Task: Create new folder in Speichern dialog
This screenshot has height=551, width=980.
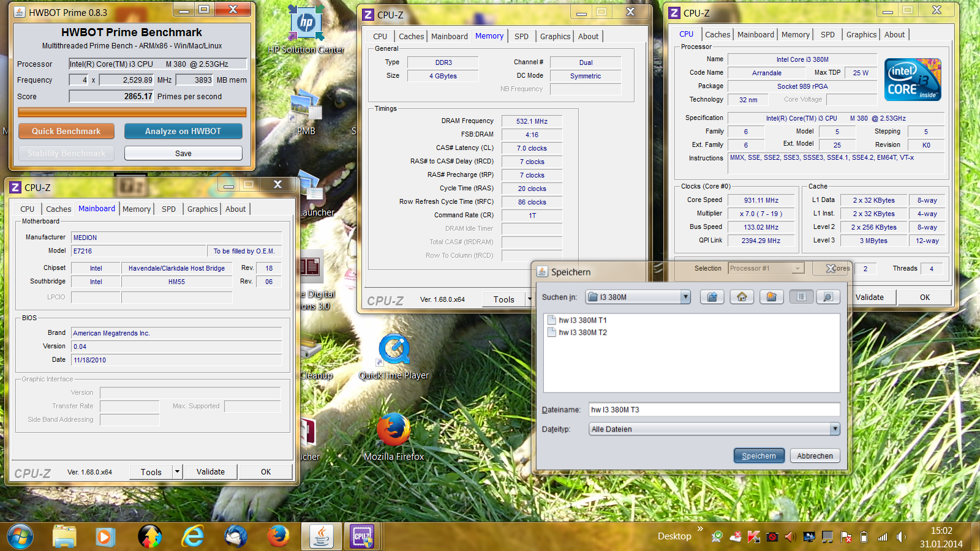Action: click(x=772, y=297)
